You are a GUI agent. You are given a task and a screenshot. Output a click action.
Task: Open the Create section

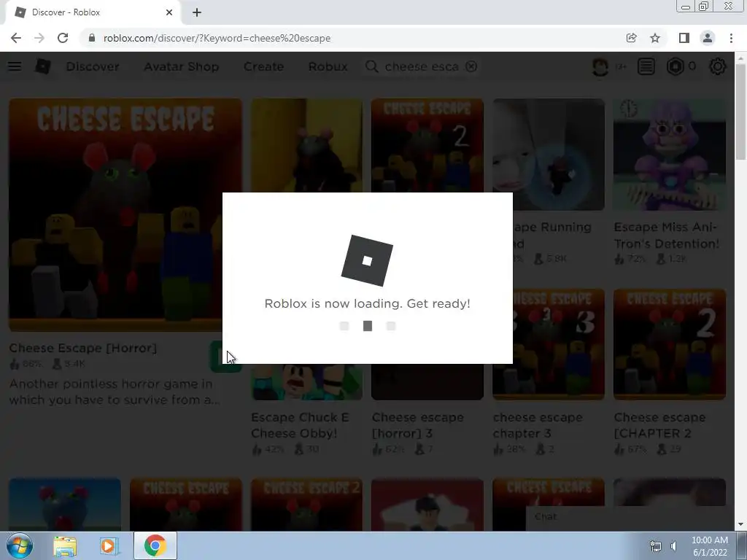pos(263,66)
